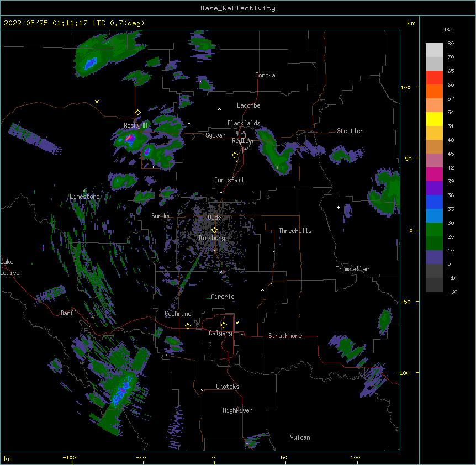Click the Blackfalds city label
Image resolution: width=476 pixels, height=465 pixels.
[244, 123]
